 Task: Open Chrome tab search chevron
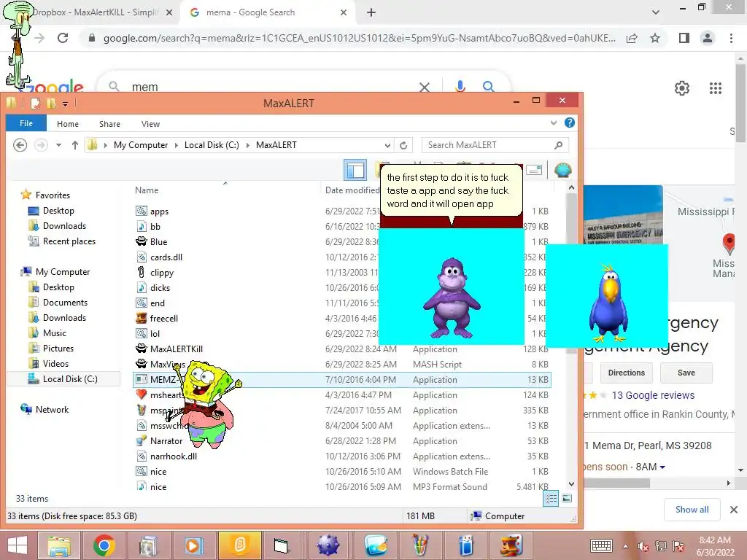click(x=656, y=12)
